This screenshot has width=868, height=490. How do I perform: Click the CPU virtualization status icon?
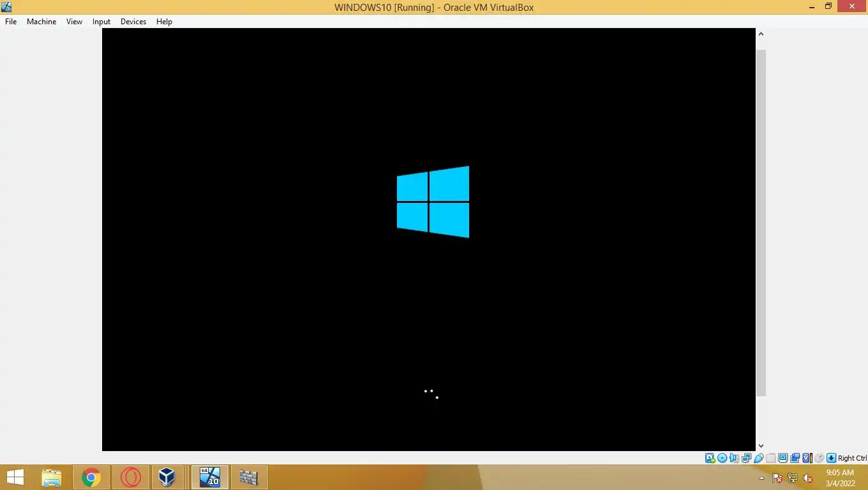click(807, 458)
